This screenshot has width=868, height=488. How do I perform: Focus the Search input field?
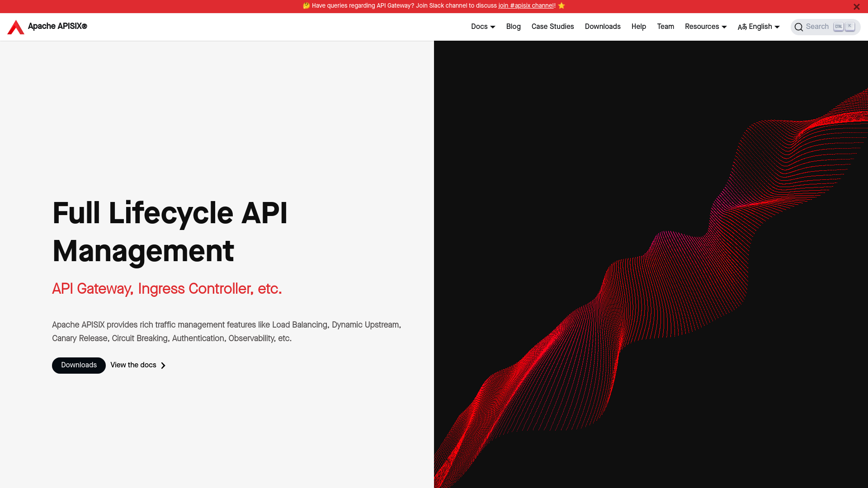pyautogui.click(x=826, y=27)
